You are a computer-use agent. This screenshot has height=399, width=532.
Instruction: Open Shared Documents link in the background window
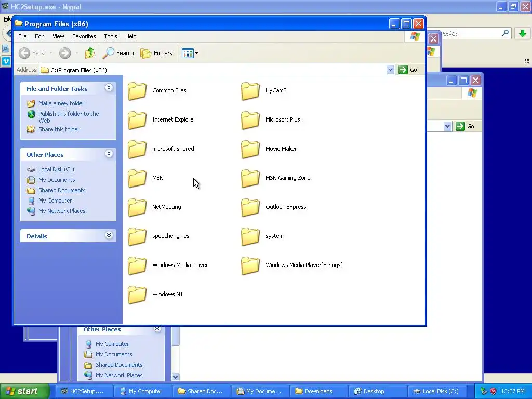(x=119, y=365)
